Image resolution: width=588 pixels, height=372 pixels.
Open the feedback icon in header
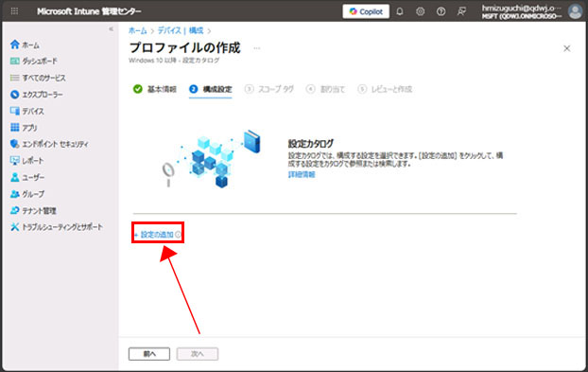click(x=461, y=11)
